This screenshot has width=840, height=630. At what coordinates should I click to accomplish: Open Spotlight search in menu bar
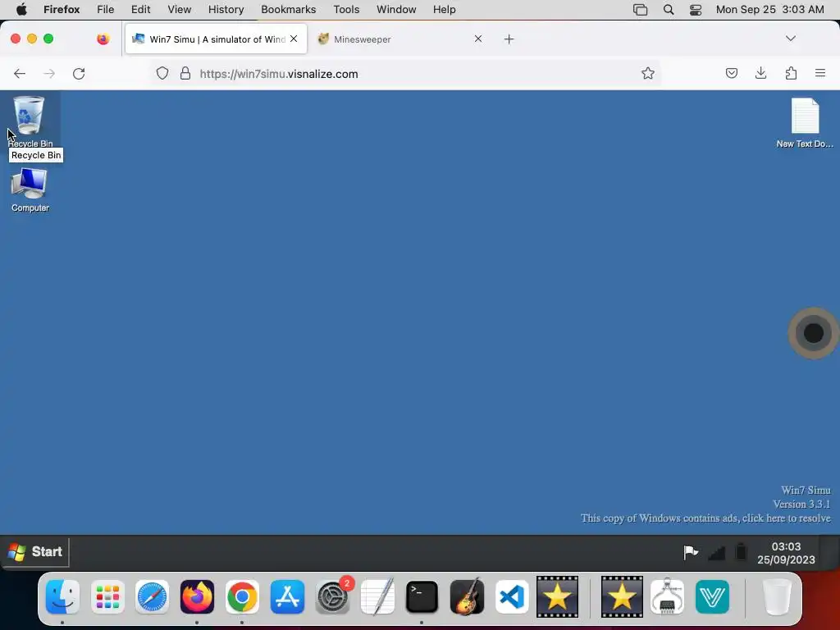(668, 9)
